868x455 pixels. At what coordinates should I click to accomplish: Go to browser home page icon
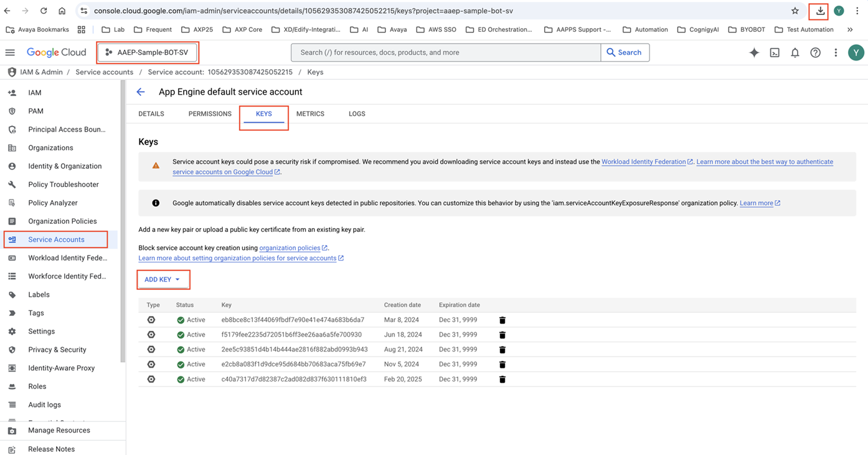62,11
